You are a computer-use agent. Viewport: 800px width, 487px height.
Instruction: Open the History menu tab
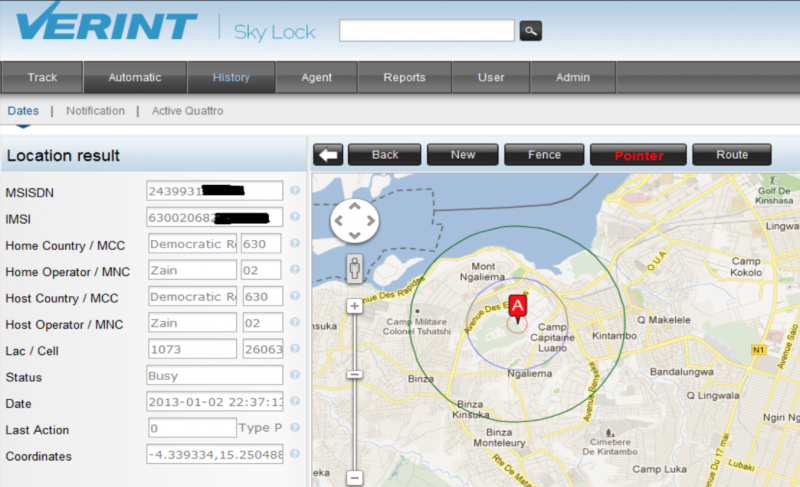(231, 78)
